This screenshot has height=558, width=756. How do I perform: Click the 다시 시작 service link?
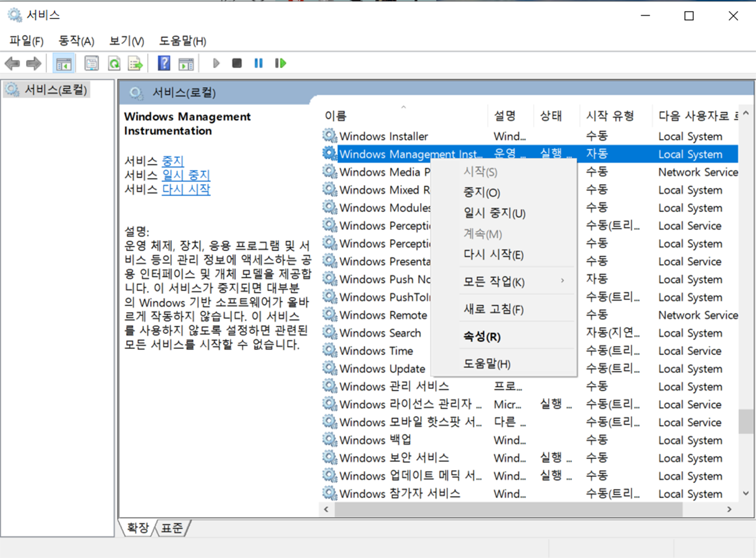coord(186,189)
